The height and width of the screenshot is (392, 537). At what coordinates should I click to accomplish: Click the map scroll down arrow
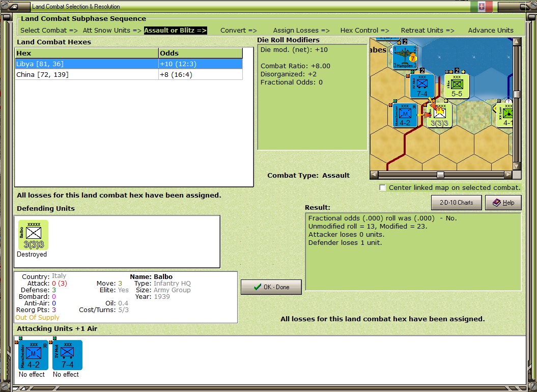point(517,166)
